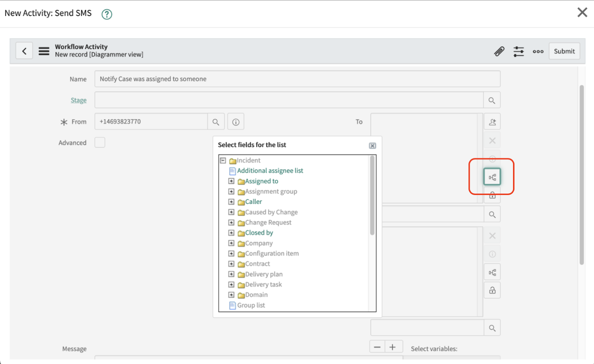This screenshot has height=364, width=594.
Task: Remove selected item in second list
Action: pyautogui.click(x=492, y=236)
